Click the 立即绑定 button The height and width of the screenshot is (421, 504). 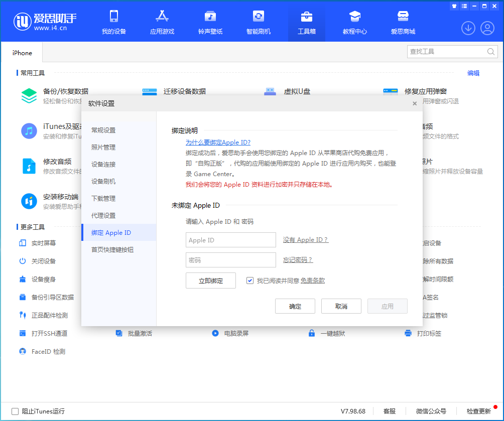point(210,280)
